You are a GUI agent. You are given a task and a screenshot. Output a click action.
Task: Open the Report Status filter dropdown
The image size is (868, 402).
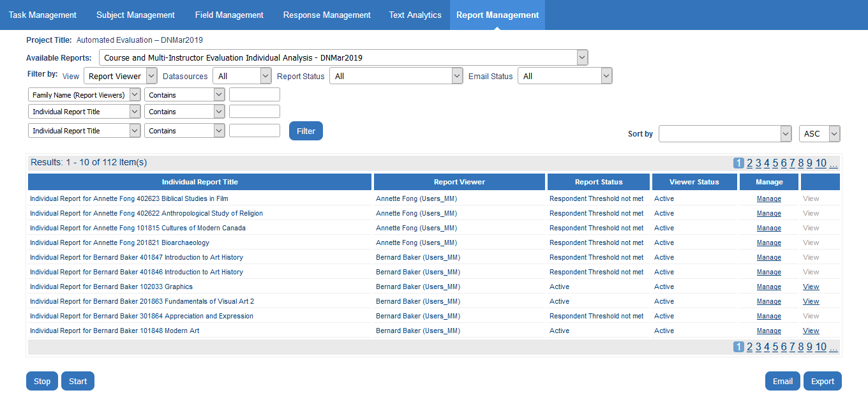[396, 76]
